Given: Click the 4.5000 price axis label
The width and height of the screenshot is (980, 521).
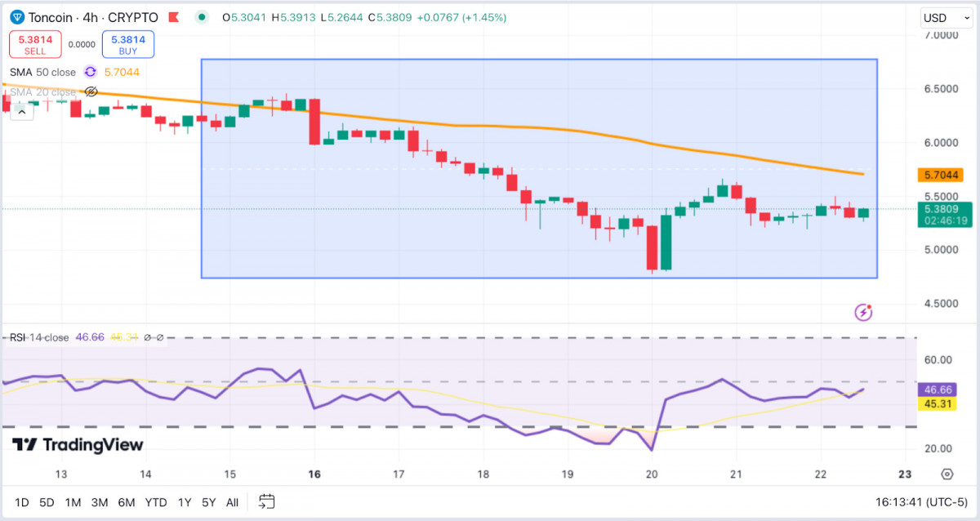Looking at the screenshot, I should pos(941,304).
